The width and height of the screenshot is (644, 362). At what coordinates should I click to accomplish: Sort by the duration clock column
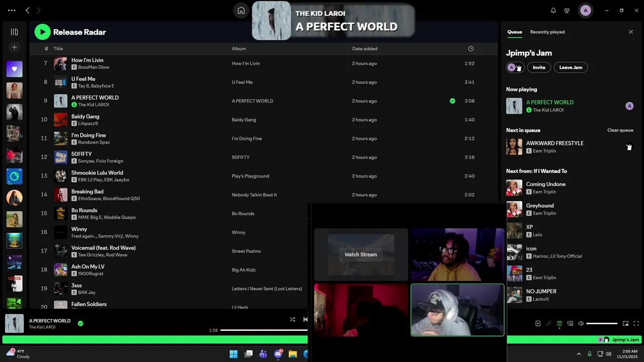coord(471,49)
